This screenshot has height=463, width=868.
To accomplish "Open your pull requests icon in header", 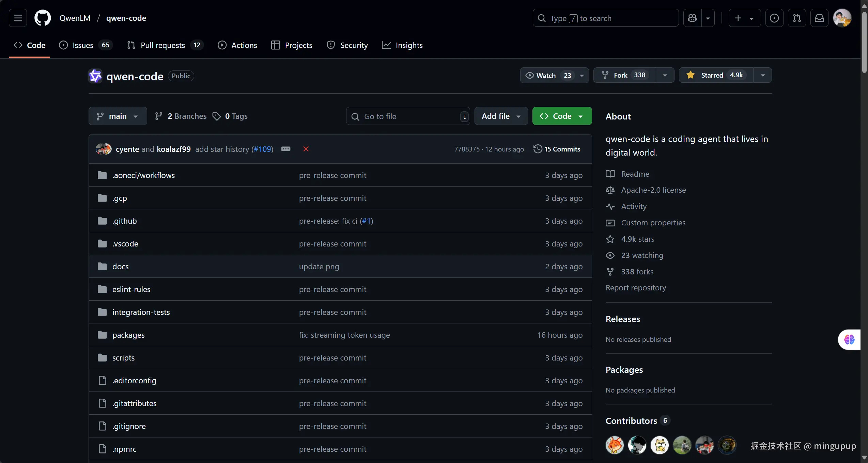I will tap(797, 18).
